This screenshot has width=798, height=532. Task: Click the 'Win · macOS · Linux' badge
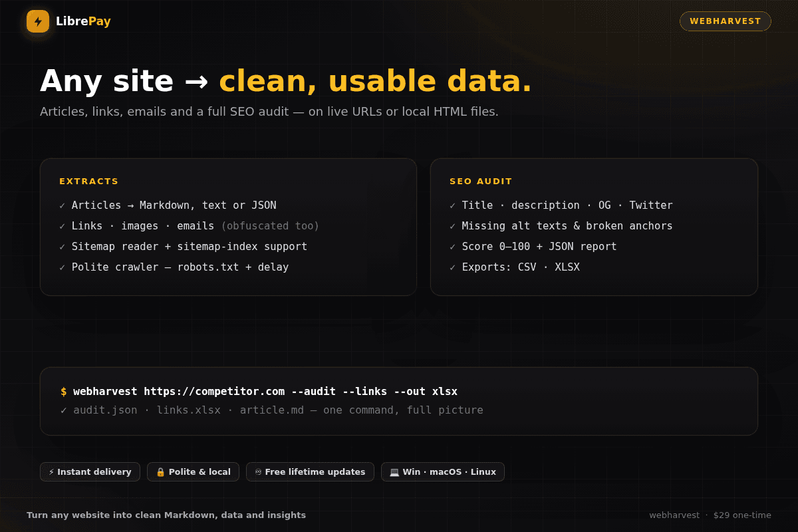(443, 472)
